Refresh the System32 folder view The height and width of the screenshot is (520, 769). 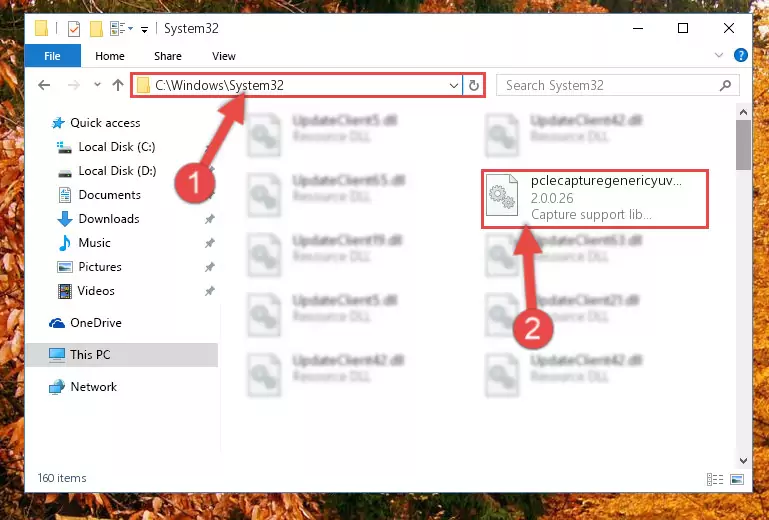click(x=474, y=86)
